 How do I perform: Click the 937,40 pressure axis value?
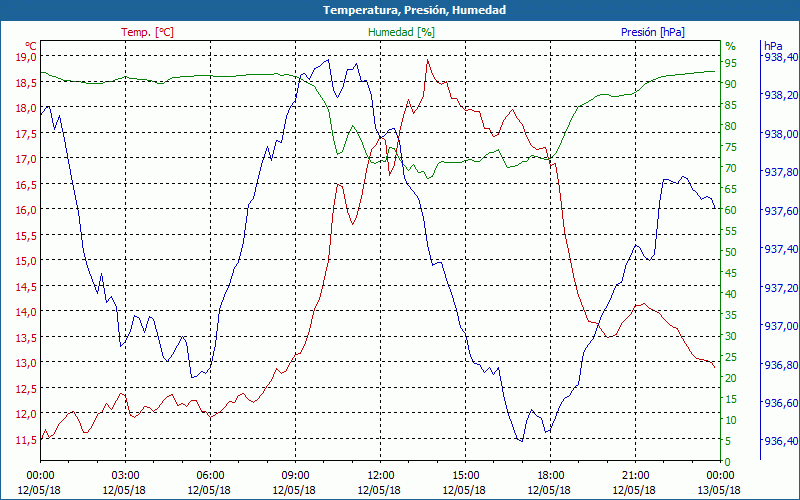781,248
